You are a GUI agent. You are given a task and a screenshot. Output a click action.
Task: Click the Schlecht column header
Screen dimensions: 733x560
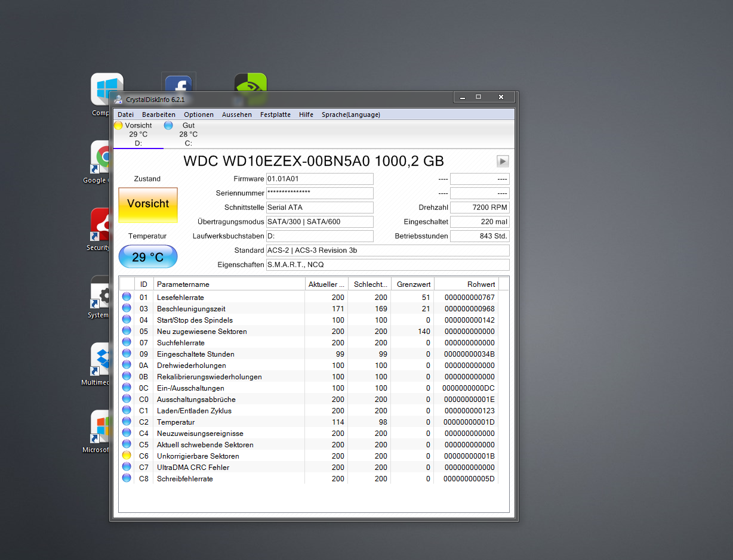pyautogui.click(x=369, y=284)
